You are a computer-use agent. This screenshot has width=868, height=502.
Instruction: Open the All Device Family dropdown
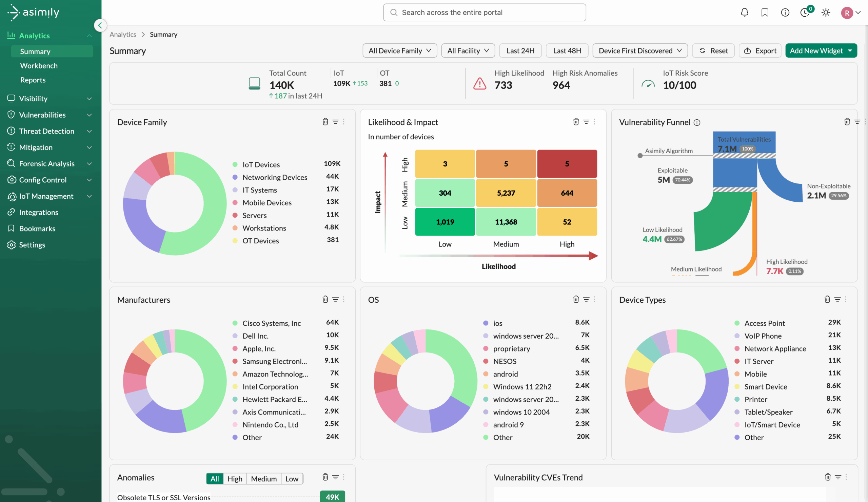(x=399, y=51)
